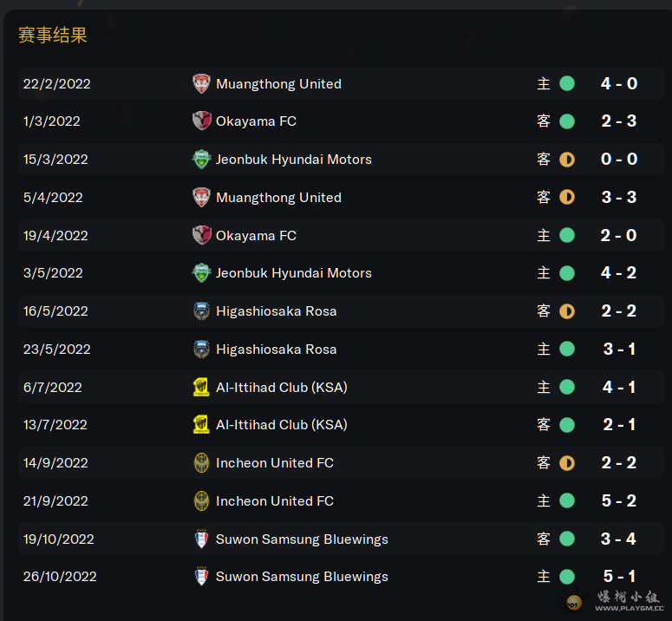Select the 3 - 4 score against Suwon
The height and width of the screenshot is (621, 672).
tap(619, 539)
